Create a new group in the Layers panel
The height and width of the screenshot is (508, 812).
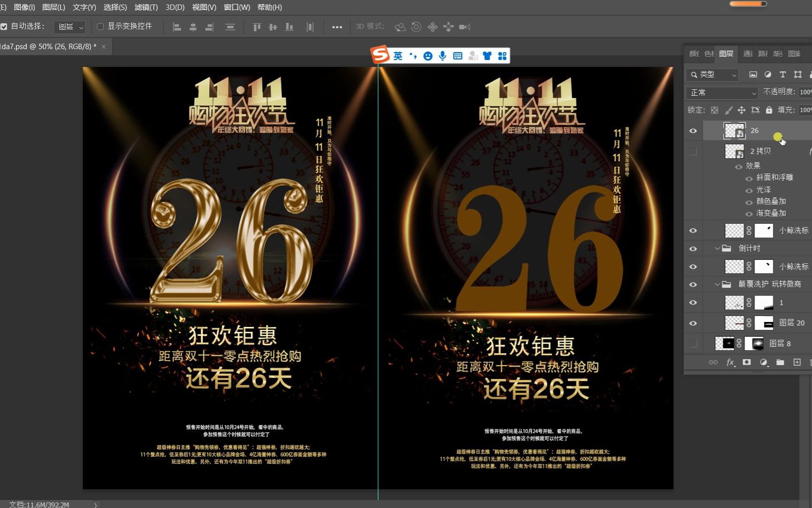pyautogui.click(x=780, y=363)
